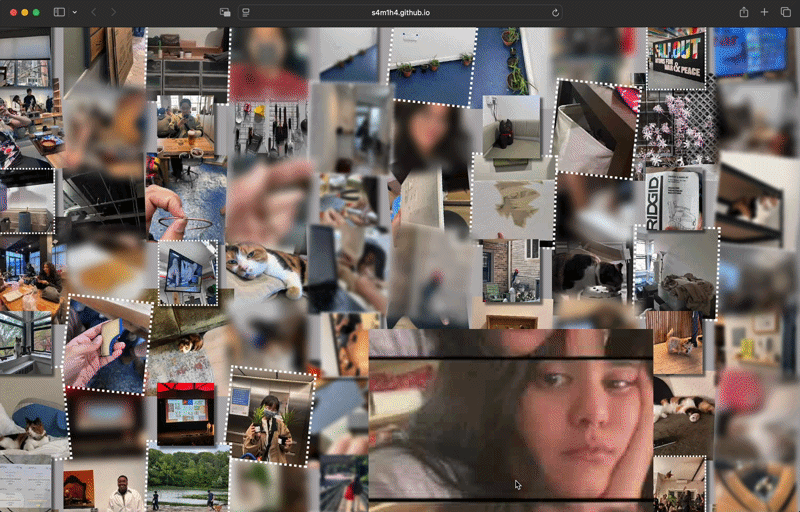Expand the sidebar tab group dropdown arrow
This screenshot has height=512, width=800.
pos(73,12)
